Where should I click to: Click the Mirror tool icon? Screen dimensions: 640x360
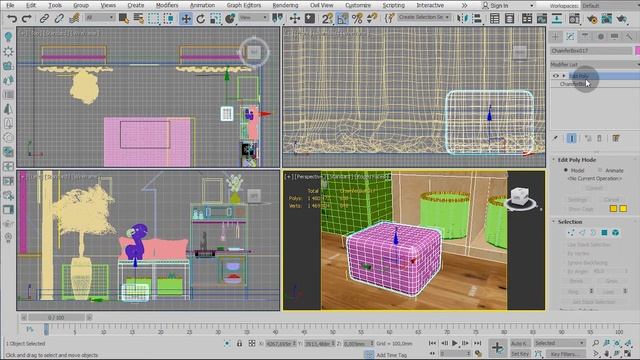pos(462,18)
